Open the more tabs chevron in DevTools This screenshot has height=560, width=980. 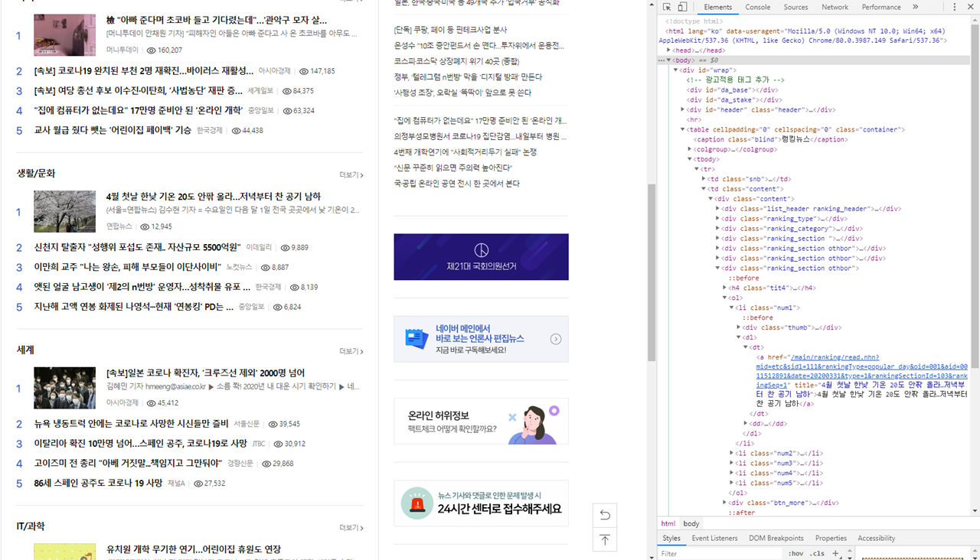915,7
